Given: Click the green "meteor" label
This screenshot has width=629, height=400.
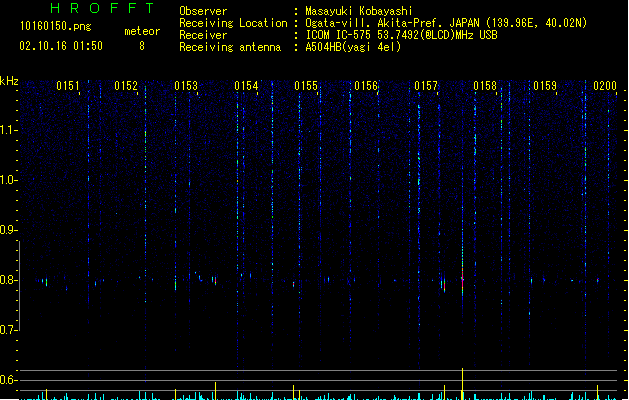Looking at the screenshot, I should [142, 31].
